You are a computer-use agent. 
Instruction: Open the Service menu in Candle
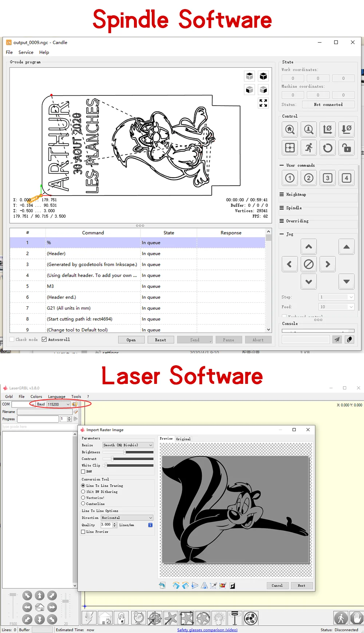[26, 52]
